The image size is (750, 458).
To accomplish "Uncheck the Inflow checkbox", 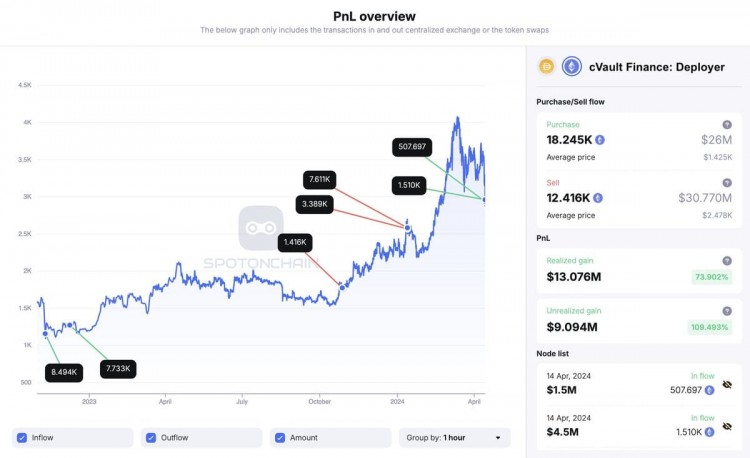I will tap(22, 437).
